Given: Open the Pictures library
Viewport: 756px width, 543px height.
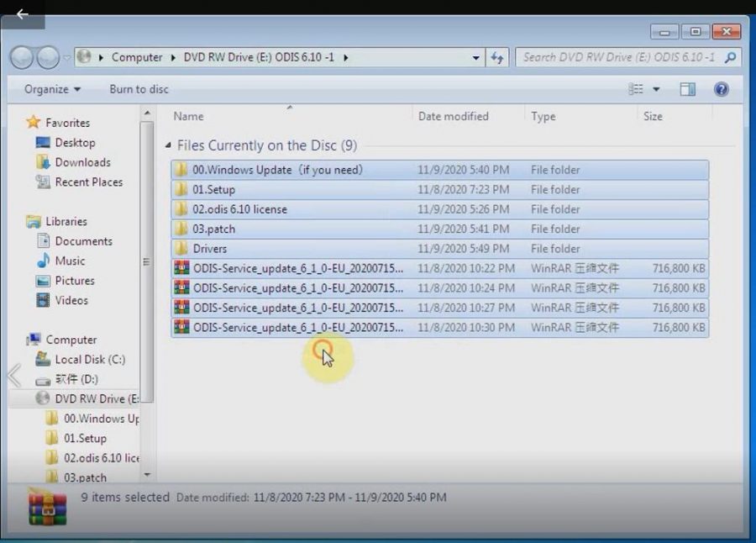Looking at the screenshot, I should click(75, 281).
